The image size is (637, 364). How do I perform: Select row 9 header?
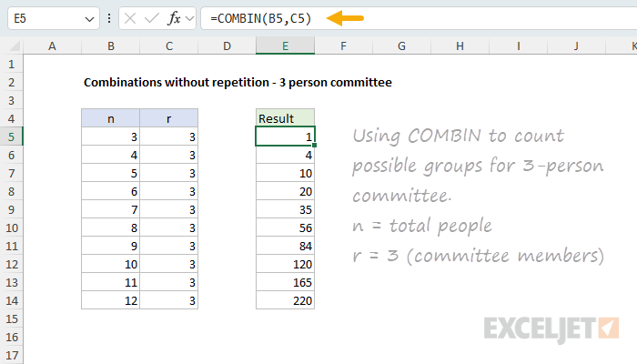pos(11,209)
